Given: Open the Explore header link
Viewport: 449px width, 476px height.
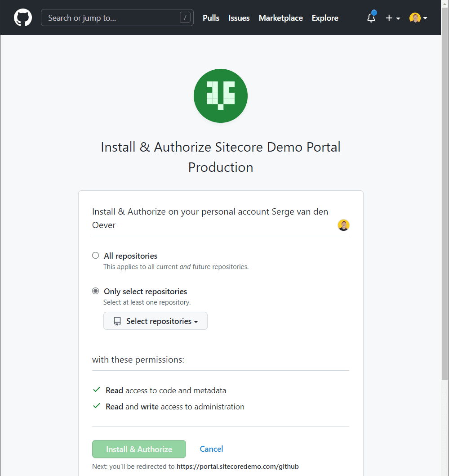Looking at the screenshot, I should coord(325,18).
